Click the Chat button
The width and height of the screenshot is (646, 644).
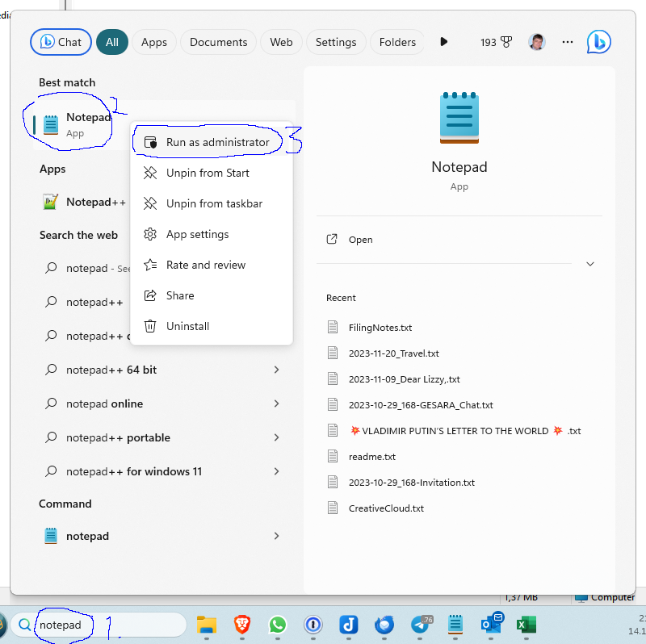click(61, 42)
